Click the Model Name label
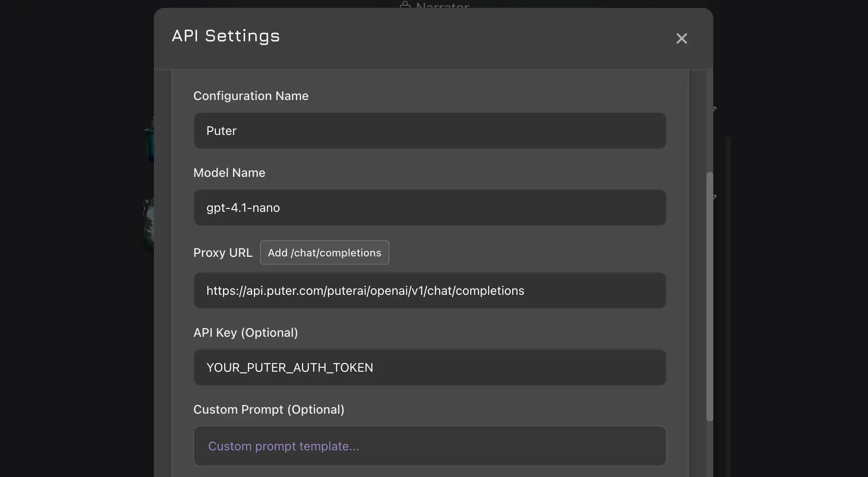 [229, 173]
